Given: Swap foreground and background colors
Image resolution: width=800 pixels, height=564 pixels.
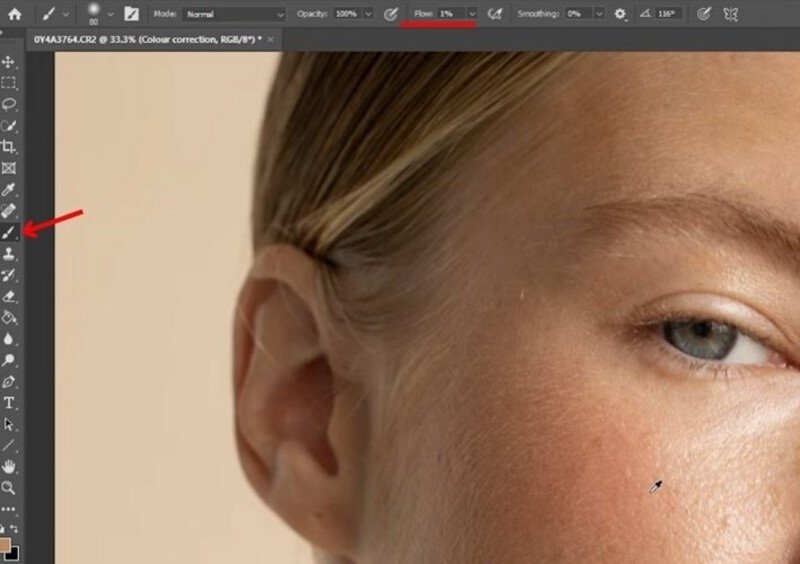Looking at the screenshot, I should point(14,529).
